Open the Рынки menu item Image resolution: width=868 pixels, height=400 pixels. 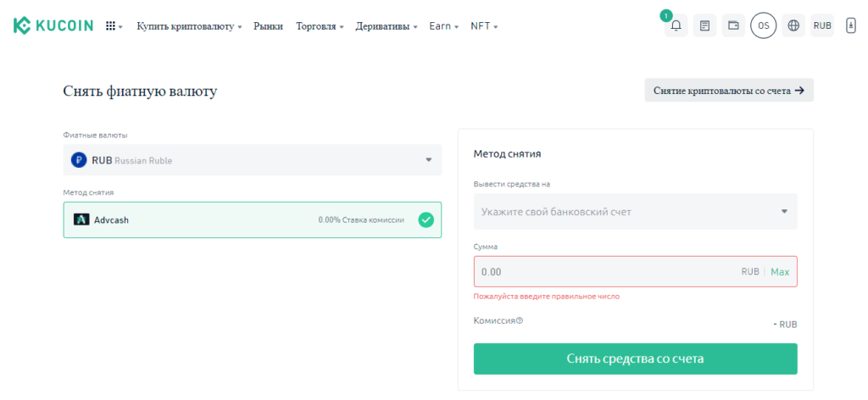268,26
